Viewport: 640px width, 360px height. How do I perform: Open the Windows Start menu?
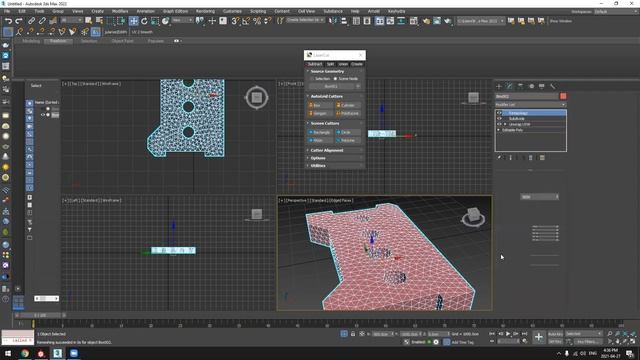(x=8, y=353)
